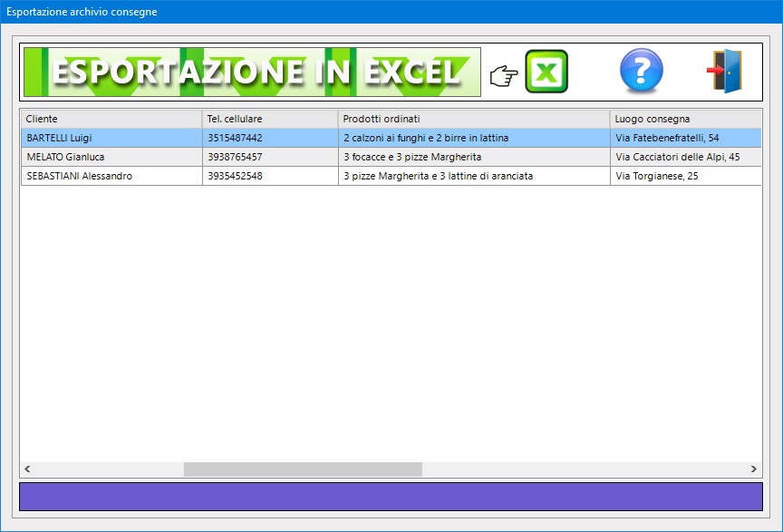Click the horizontal scrollbar thumb

303,469
